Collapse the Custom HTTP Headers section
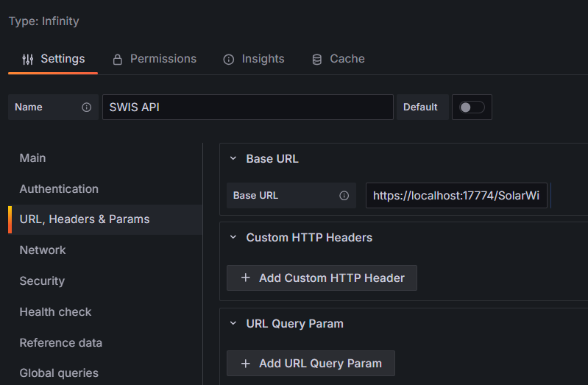The image size is (588, 385). tap(233, 238)
